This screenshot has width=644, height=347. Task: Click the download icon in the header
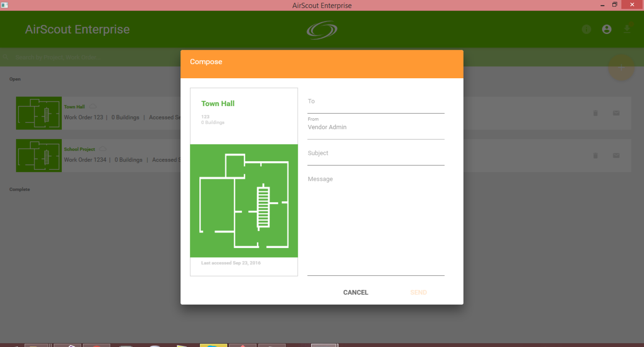[627, 29]
